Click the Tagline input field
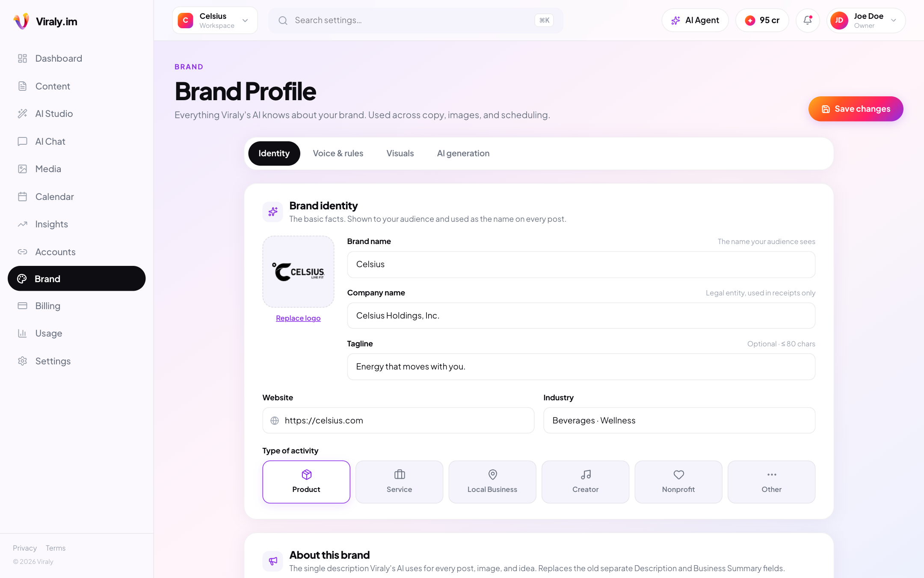 (581, 366)
